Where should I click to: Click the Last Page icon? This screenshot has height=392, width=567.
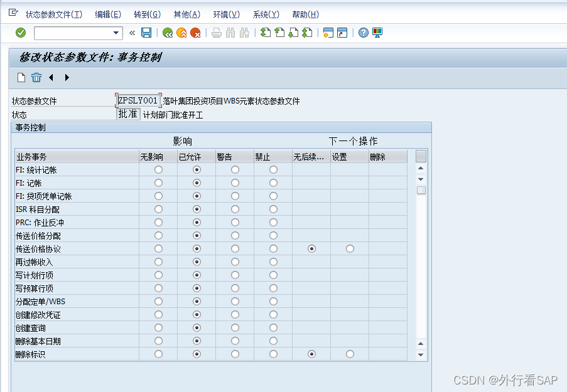pos(307,33)
